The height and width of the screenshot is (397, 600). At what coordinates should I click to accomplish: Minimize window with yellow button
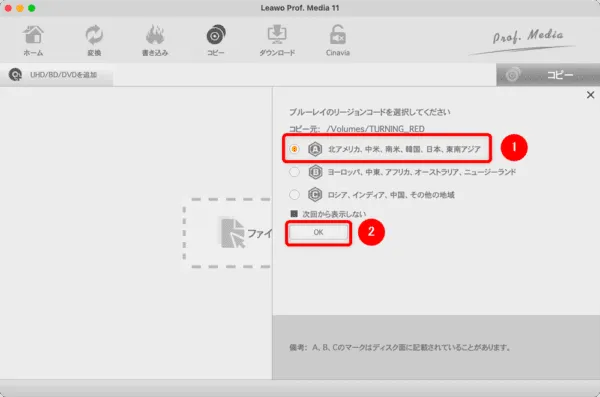[x=20, y=8]
